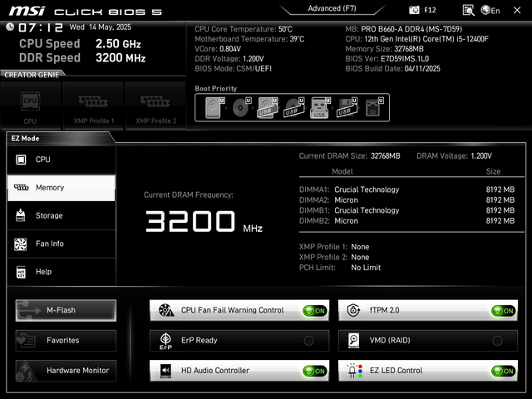Click the HD Audio speaker icon
Screen dimensions: 532x399
pos(165,371)
